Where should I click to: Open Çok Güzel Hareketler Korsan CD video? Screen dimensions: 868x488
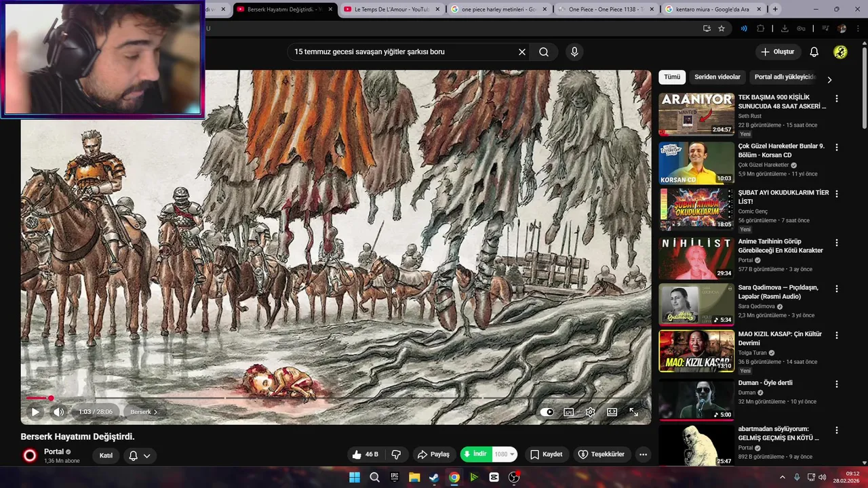tap(696, 163)
